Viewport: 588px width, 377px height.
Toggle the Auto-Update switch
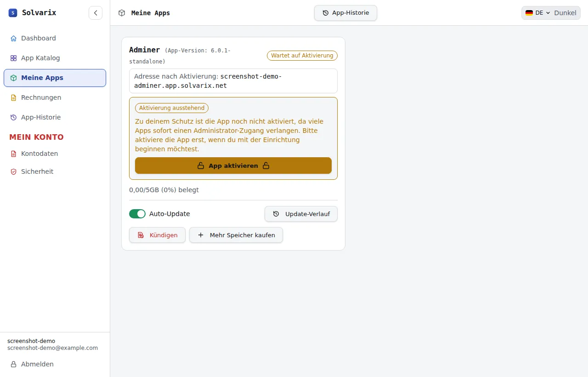(x=137, y=214)
